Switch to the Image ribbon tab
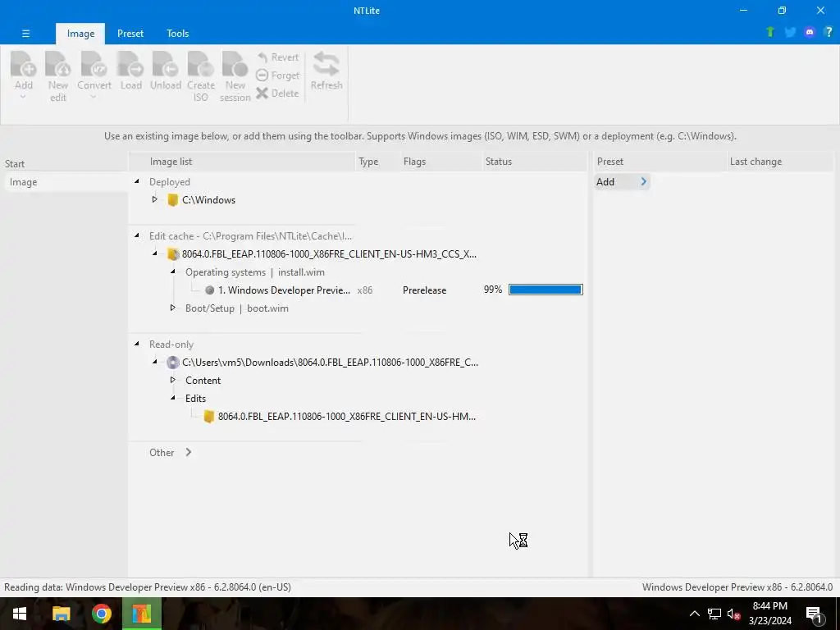 pos(80,33)
